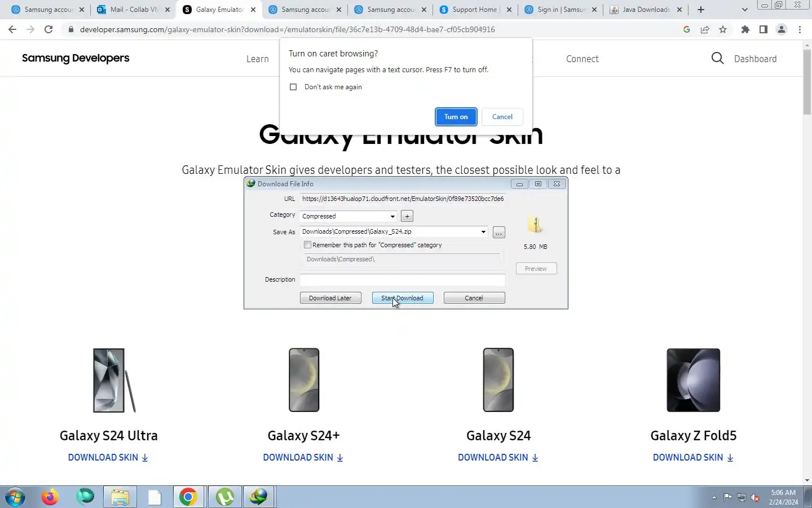Show hidden tray icons arrow
This screenshot has height=508, width=812.
pos(714,498)
